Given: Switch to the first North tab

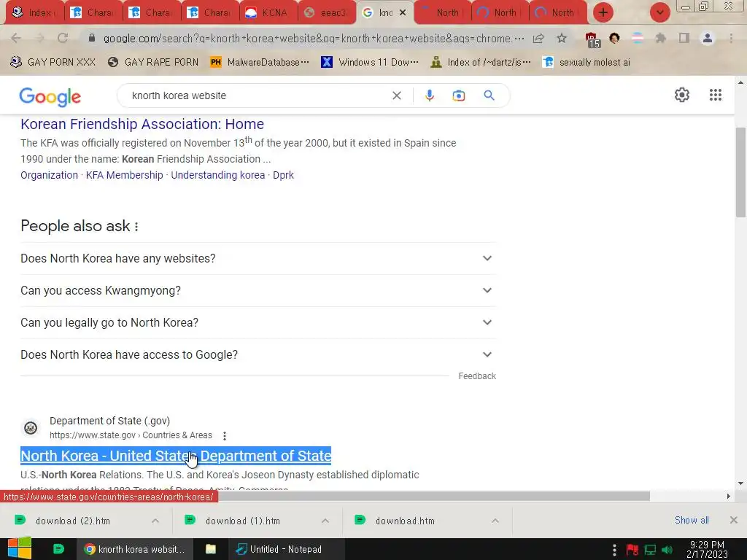Looking at the screenshot, I should (443, 13).
